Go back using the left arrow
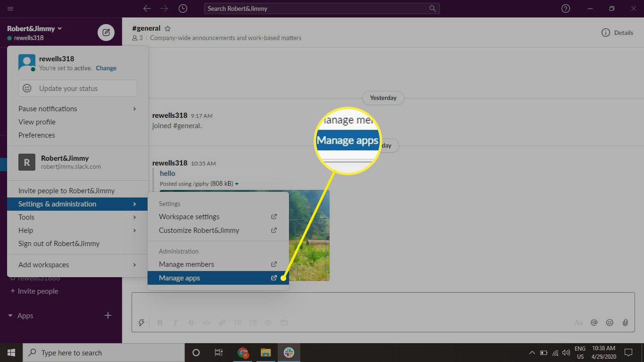Viewport: 644px width, 362px height. point(147,8)
